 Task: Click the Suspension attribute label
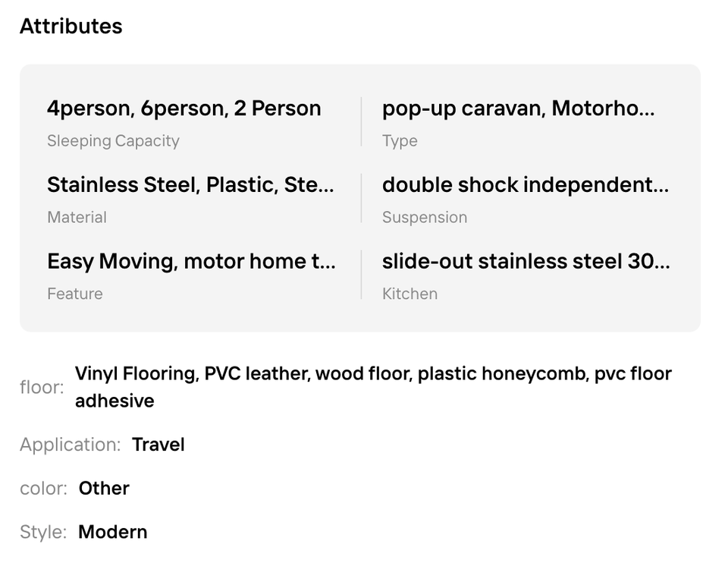point(424,218)
